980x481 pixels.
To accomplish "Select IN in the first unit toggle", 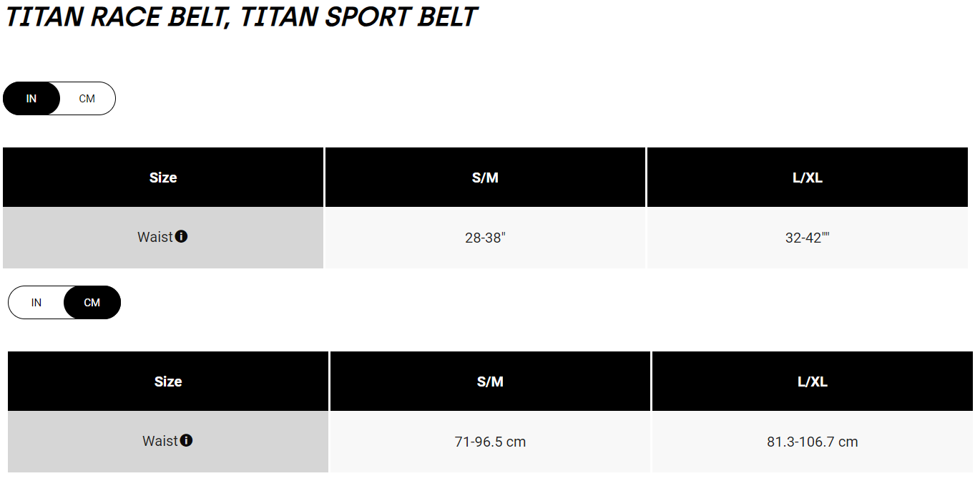I will pyautogui.click(x=31, y=99).
